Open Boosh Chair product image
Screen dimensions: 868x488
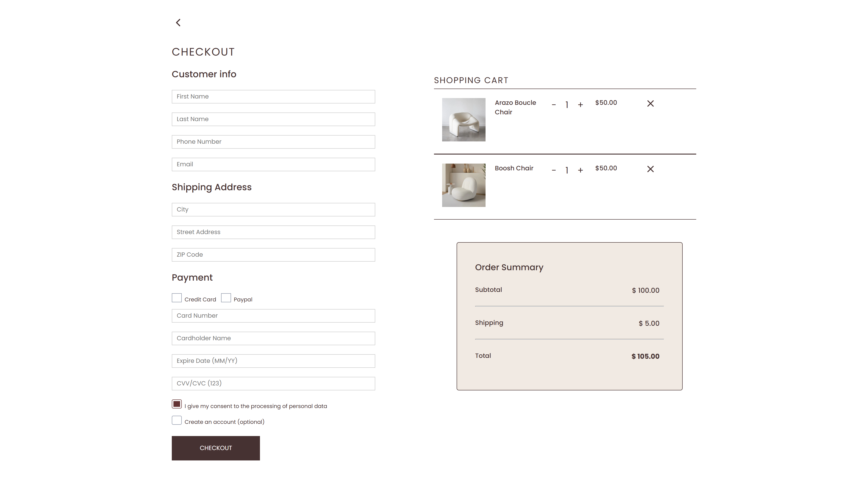pyautogui.click(x=464, y=185)
